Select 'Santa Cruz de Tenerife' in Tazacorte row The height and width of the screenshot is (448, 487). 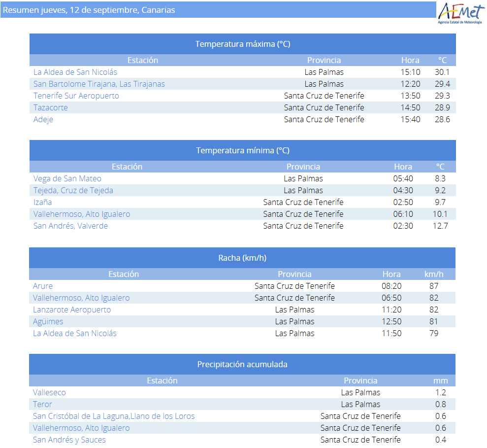pyautogui.click(x=324, y=107)
